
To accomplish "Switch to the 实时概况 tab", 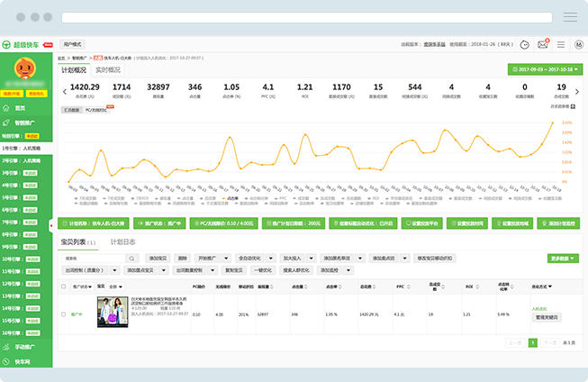I will [108, 69].
